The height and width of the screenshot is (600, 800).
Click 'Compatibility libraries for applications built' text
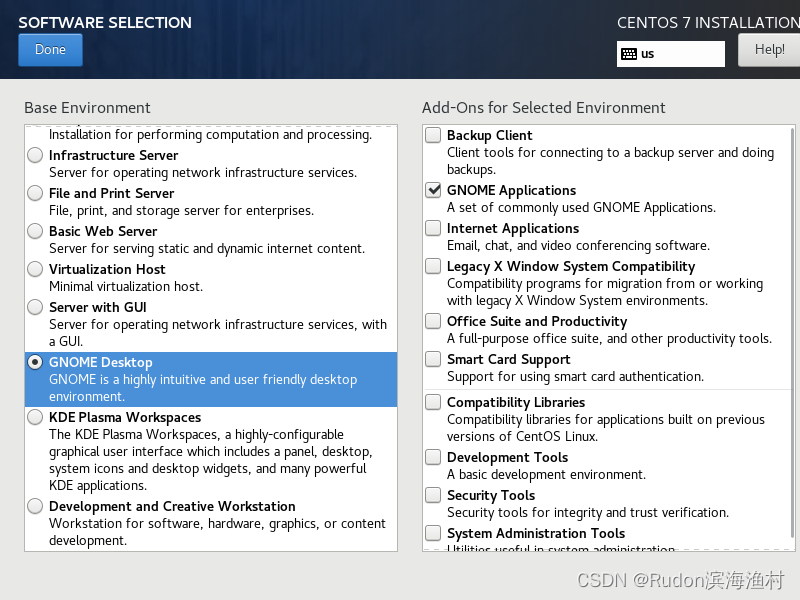point(606,428)
